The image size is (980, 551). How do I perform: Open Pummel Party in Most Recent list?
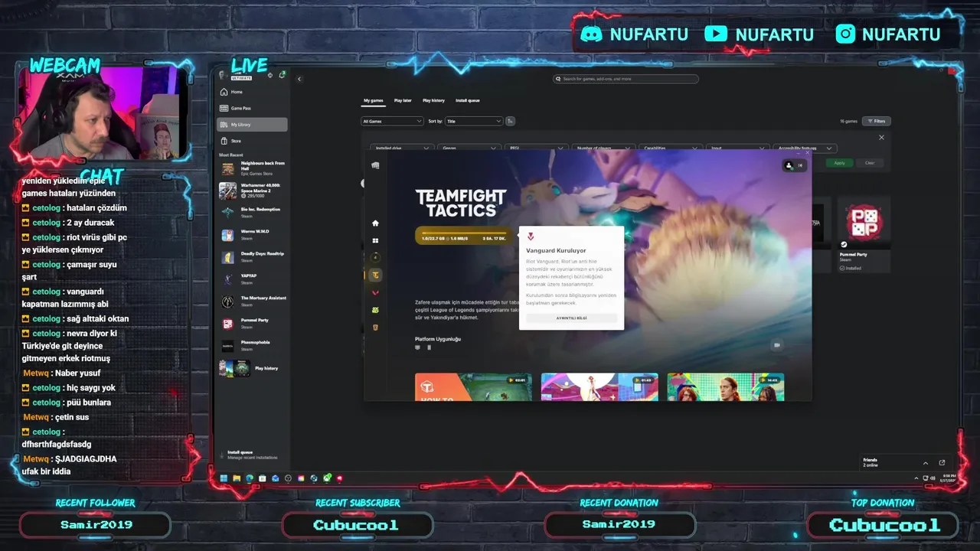pyautogui.click(x=252, y=324)
